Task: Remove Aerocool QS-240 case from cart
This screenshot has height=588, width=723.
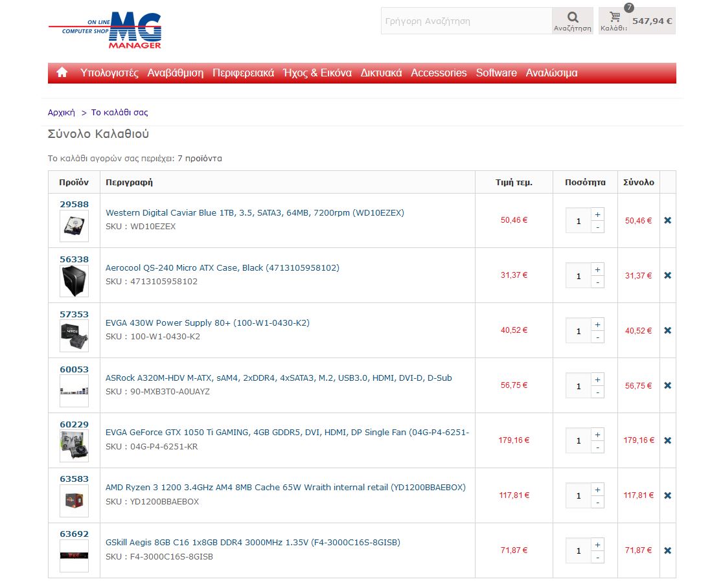Action: pos(667,275)
